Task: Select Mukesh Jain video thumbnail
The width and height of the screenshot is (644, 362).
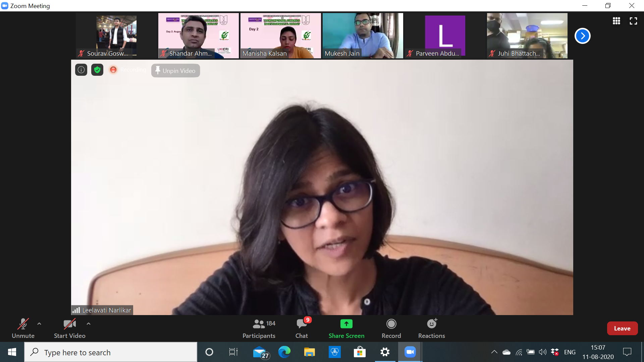Action: click(x=363, y=36)
